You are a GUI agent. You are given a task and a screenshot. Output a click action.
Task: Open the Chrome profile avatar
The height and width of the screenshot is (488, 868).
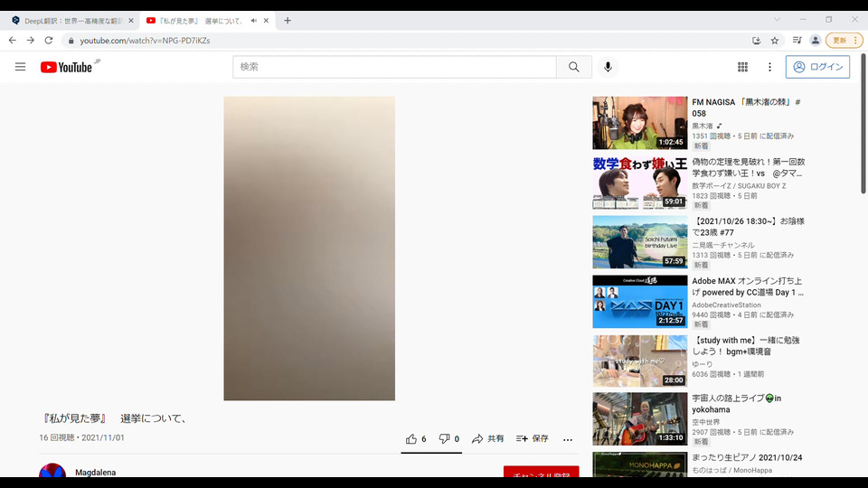pos(816,41)
